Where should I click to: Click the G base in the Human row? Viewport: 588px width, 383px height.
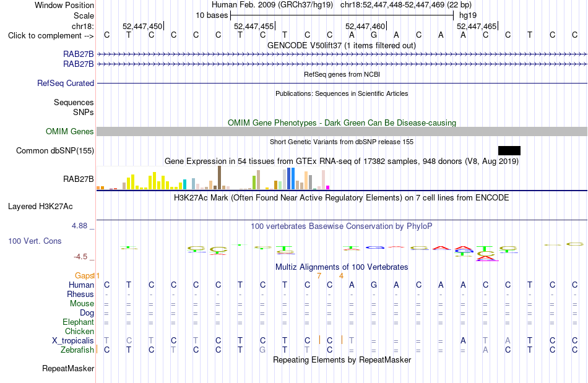click(x=373, y=285)
